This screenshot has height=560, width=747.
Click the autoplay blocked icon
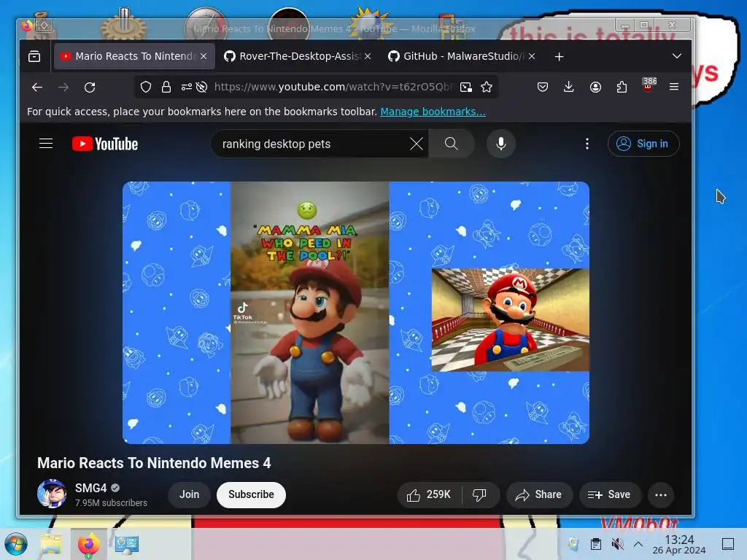pyautogui.click(x=201, y=87)
